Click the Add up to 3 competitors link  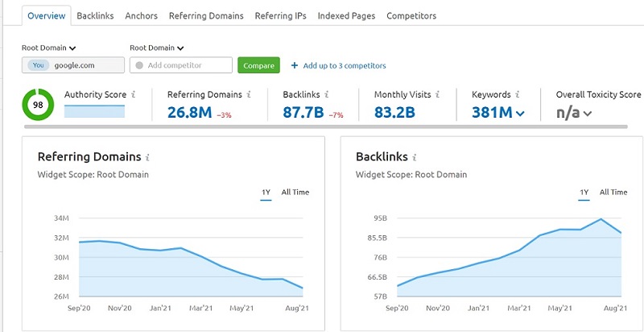point(345,66)
